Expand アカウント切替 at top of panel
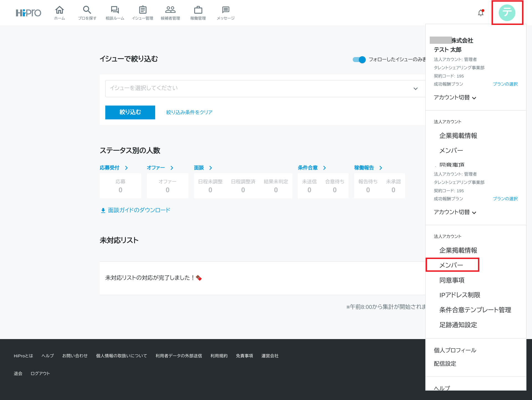 tap(455, 98)
